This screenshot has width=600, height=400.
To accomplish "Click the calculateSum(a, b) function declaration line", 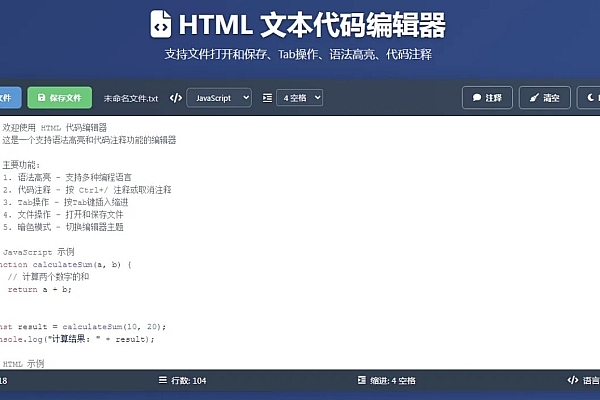I will (x=65, y=264).
